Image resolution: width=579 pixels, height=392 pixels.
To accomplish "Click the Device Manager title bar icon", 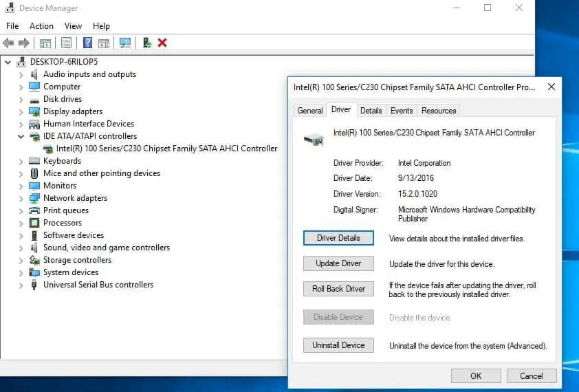I will pyautogui.click(x=10, y=8).
